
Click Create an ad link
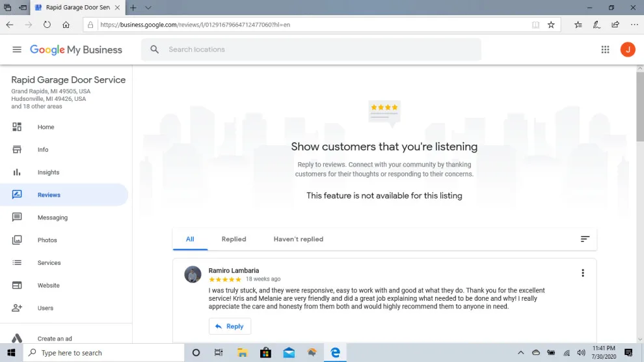pos(55,339)
